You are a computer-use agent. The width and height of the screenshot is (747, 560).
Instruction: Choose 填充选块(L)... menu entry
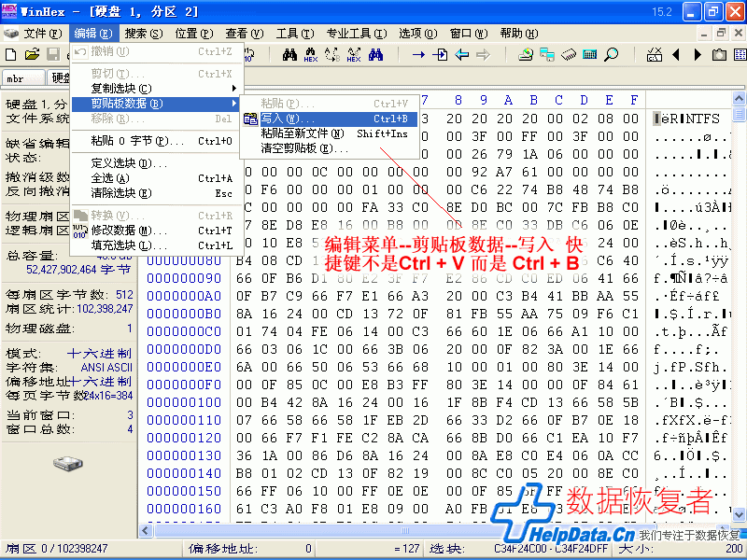pyautogui.click(x=156, y=245)
